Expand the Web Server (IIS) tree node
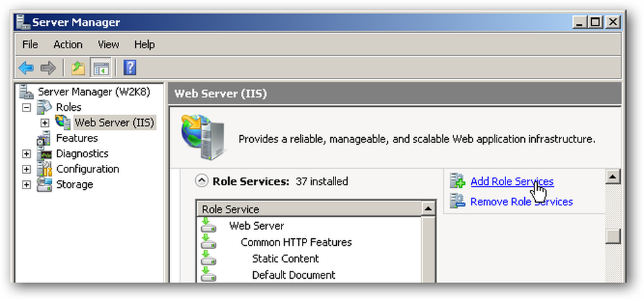 tap(45, 123)
